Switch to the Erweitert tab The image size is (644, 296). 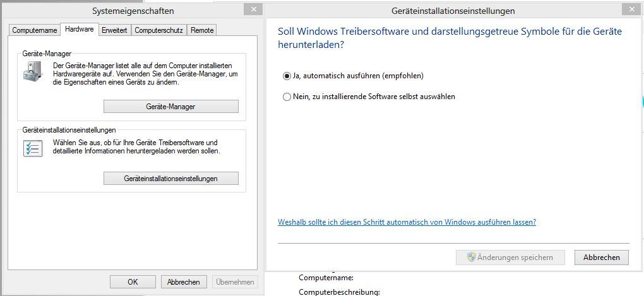coord(114,30)
